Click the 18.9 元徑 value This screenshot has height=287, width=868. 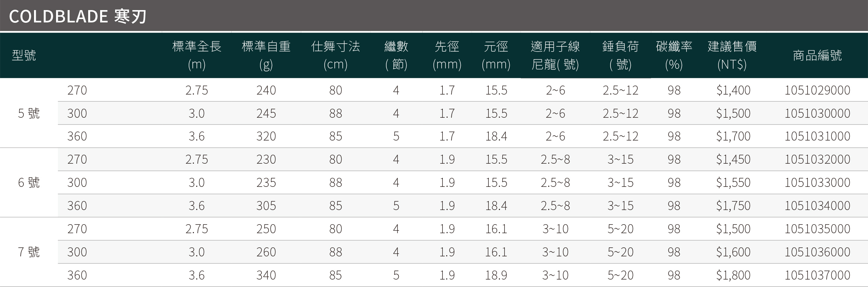(x=496, y=275)
